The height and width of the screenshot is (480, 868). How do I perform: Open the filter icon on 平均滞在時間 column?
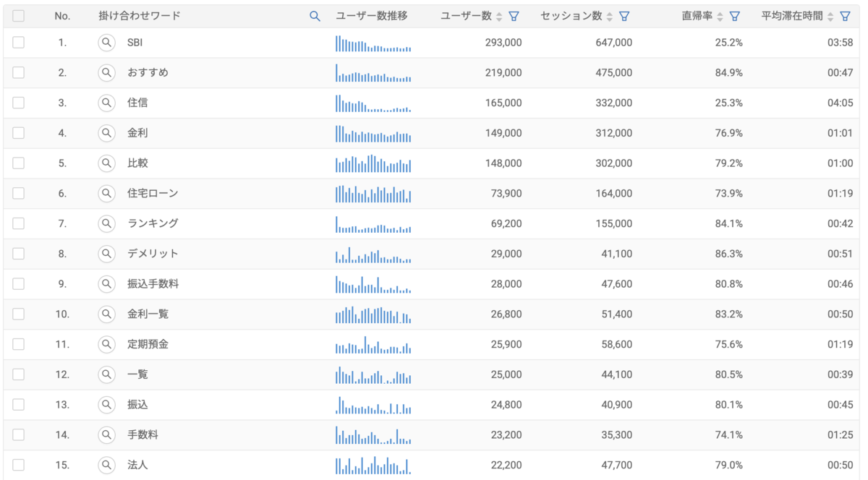pos(845,15)
